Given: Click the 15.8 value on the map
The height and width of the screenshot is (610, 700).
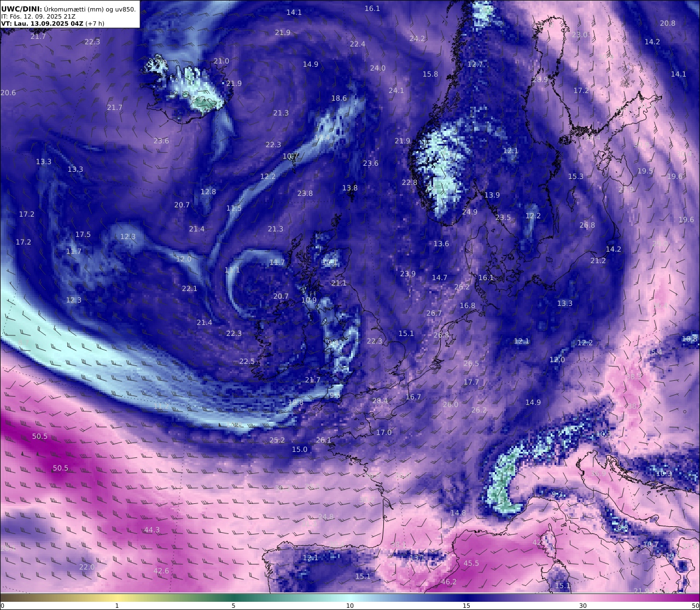Looking at the screenshot, I should click(x=430, y=74).
